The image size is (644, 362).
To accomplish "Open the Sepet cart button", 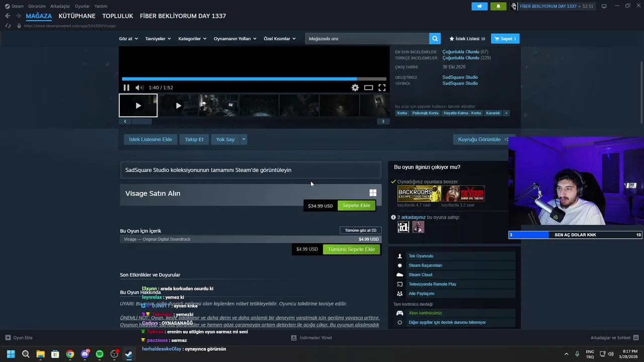I will (505, 39).
